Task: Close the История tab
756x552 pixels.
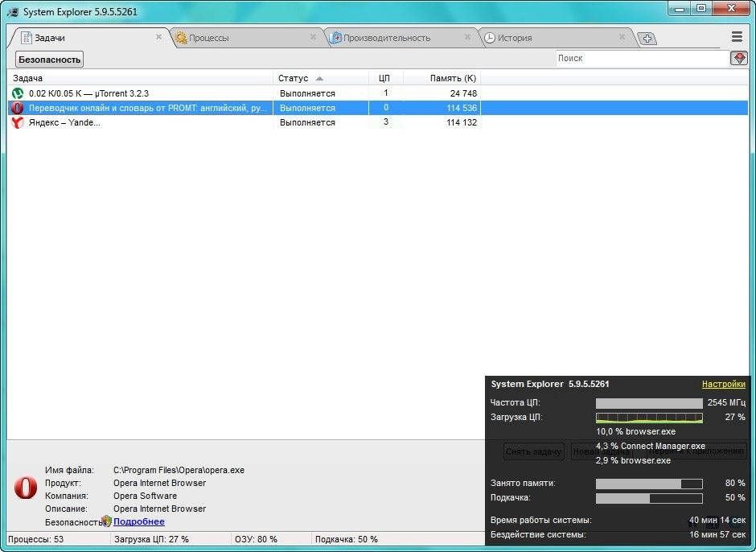Action: point(622,37)
